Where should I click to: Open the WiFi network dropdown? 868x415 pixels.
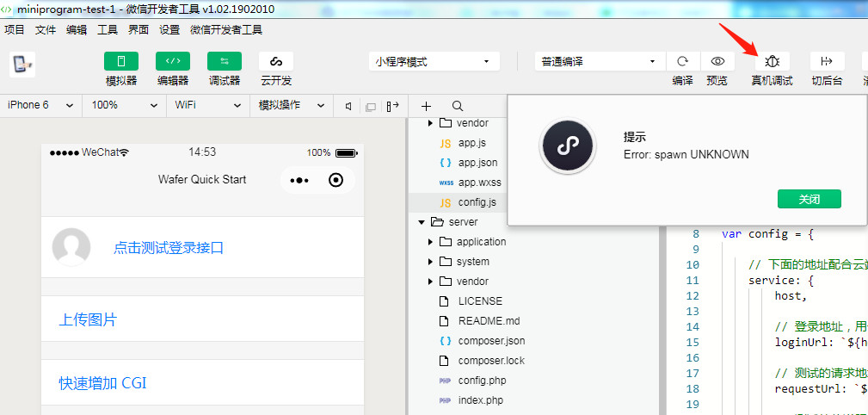pyautogui.click(x=207, y=105)
